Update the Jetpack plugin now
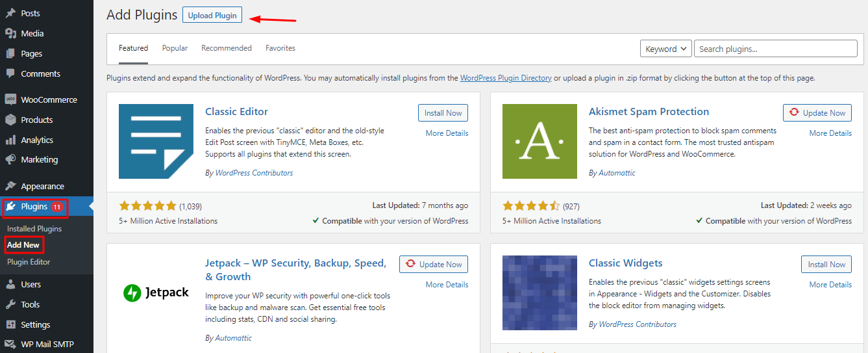Viewport: 868px width, 353px height. 434,264
